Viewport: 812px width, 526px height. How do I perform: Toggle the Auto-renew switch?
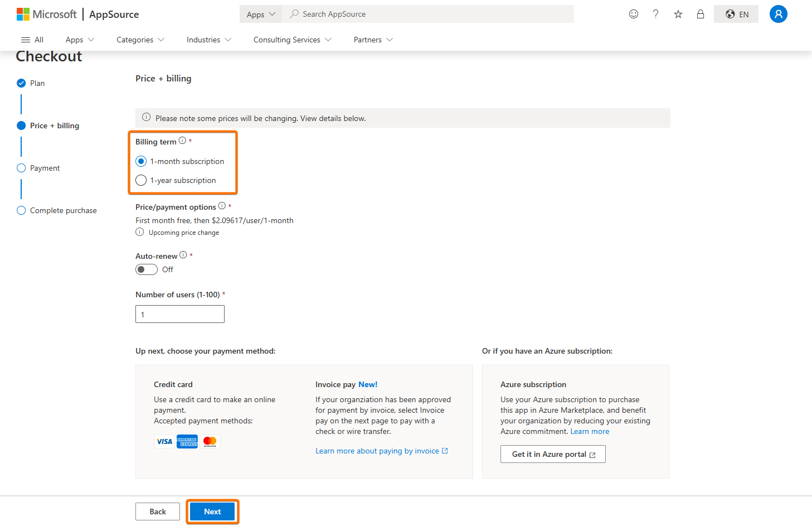pos(147,269)
